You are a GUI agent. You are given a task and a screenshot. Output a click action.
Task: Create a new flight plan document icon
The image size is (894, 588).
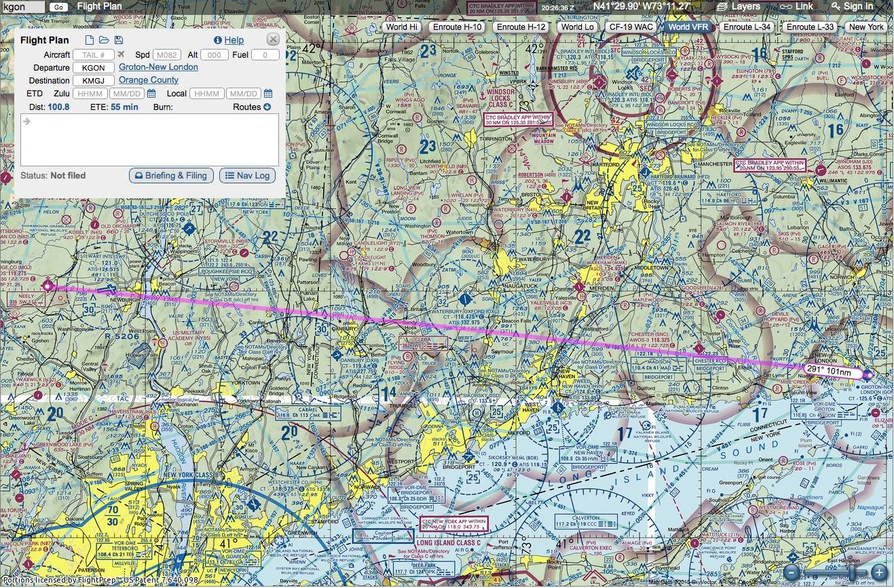point(90,41)
